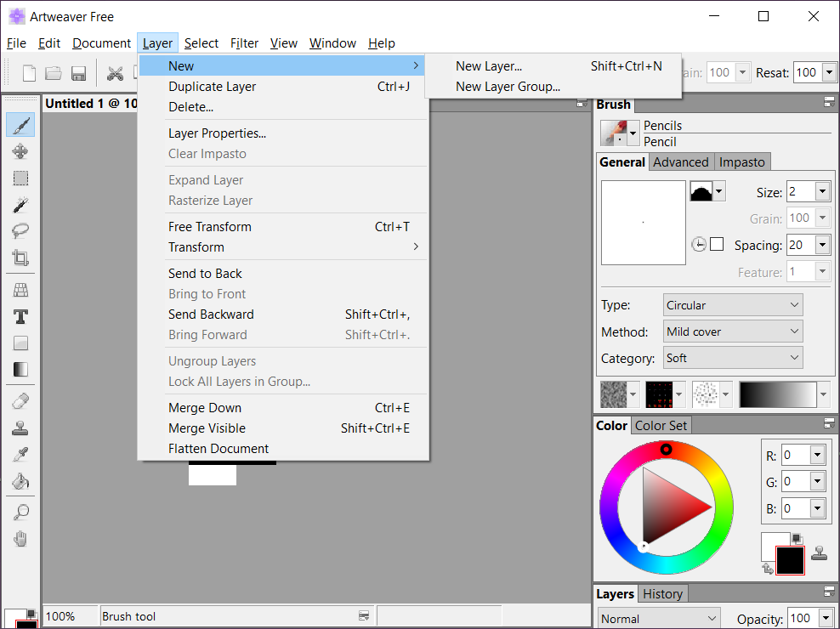Open the layer blend mode Normal dropdown
The image size is (840, 629).
pyautogui.click(x=659, y=618)
